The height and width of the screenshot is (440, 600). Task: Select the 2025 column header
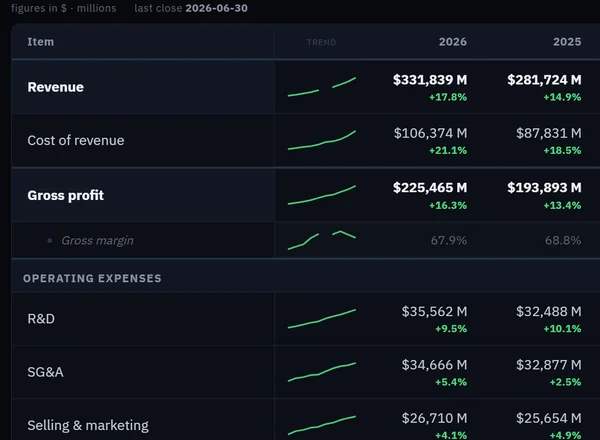point(567,42)
